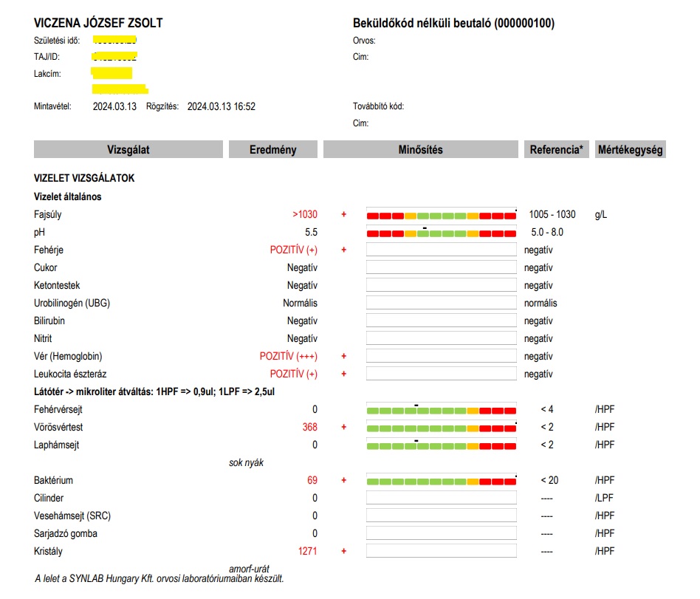This screenshot has height=599, width=700.
Task: Click the empty Cilinder rating box
Action: (x=441, y=499)
